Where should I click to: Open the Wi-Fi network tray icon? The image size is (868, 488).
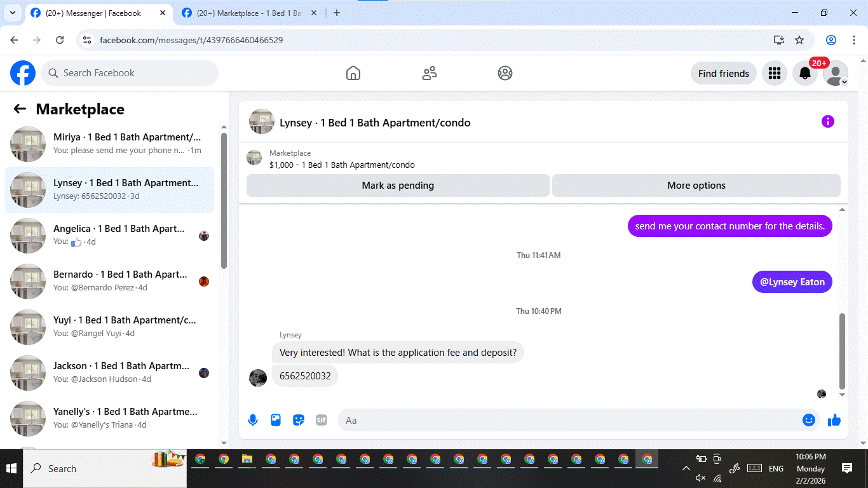[x=717, y=478]
